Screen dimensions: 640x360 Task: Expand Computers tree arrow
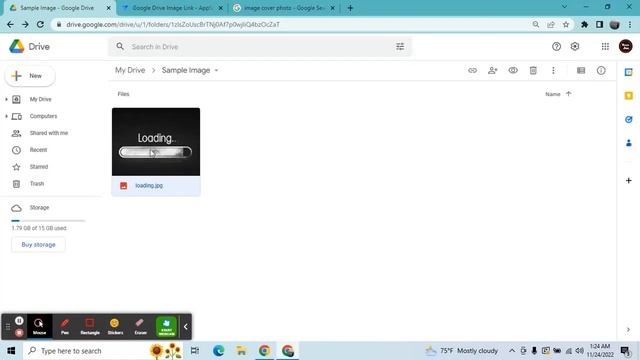(x=6, y=116)
